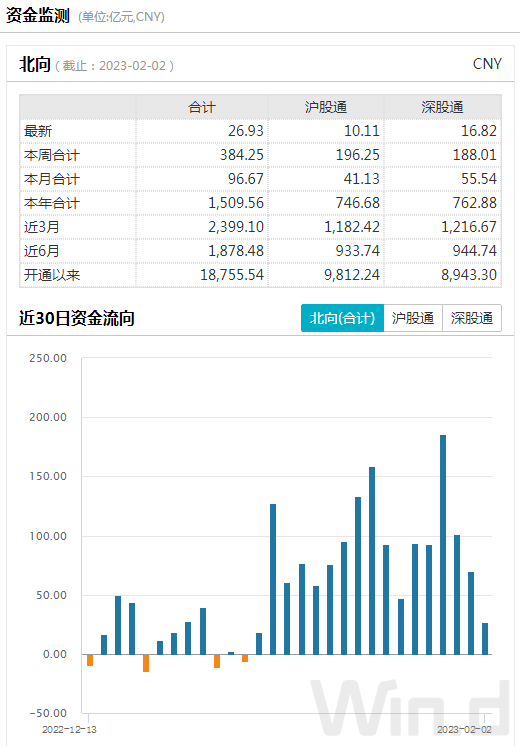Click the 2023-02-02 axis date label
This screenshot has height=746, width=520.
point(464,730)
